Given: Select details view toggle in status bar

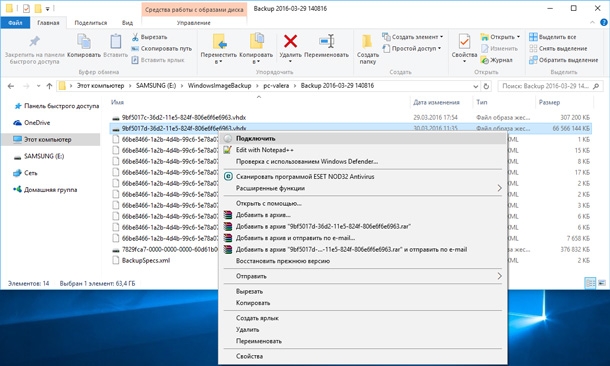Looking at the screenshot, I should point(590,283).
